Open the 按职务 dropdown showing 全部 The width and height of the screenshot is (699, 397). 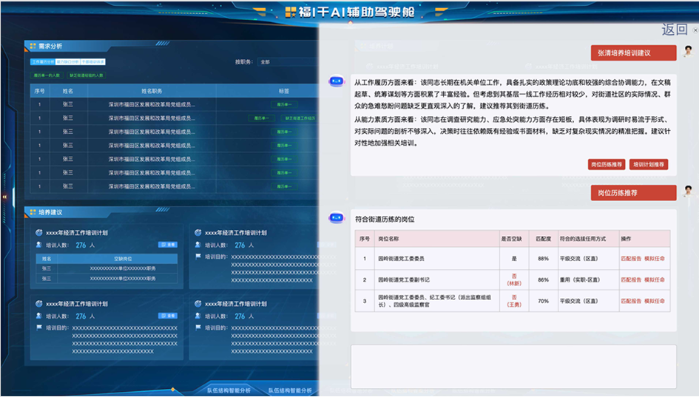(288, 62)
